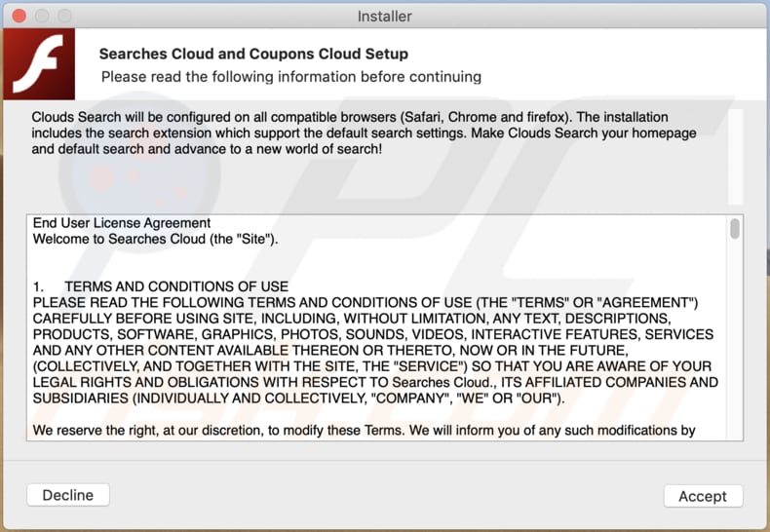Click the line starting 'PLEASE READ THE FOLLOWING TERMS'
Viewport: 770px width, 532px height.
(366, 303)
